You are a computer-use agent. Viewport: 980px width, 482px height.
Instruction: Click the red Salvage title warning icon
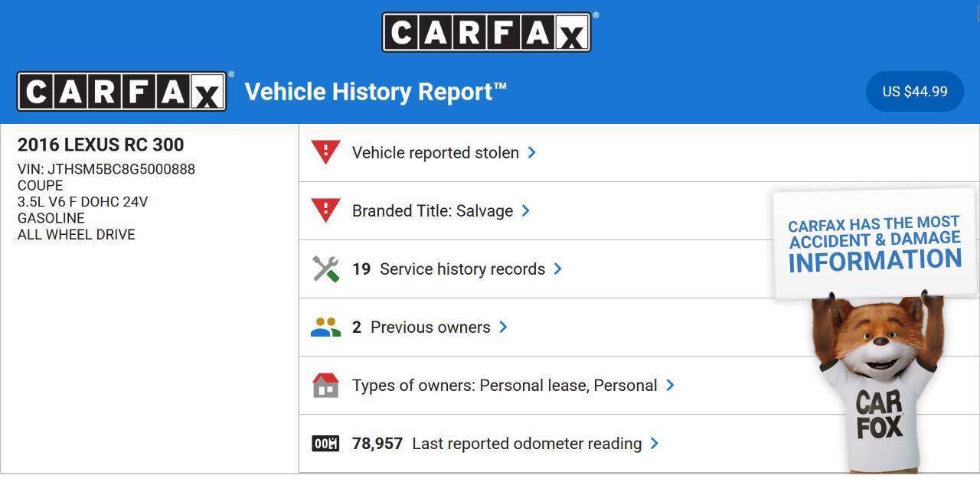coord(325,210)
